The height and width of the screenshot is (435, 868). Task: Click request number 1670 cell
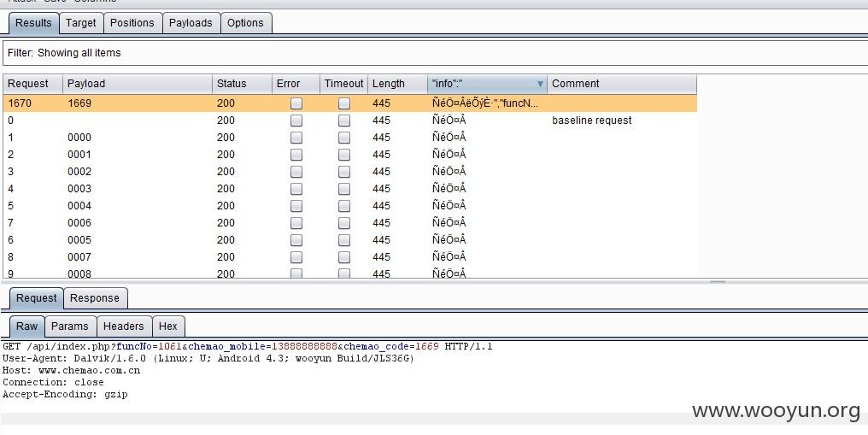pos(32,103)
